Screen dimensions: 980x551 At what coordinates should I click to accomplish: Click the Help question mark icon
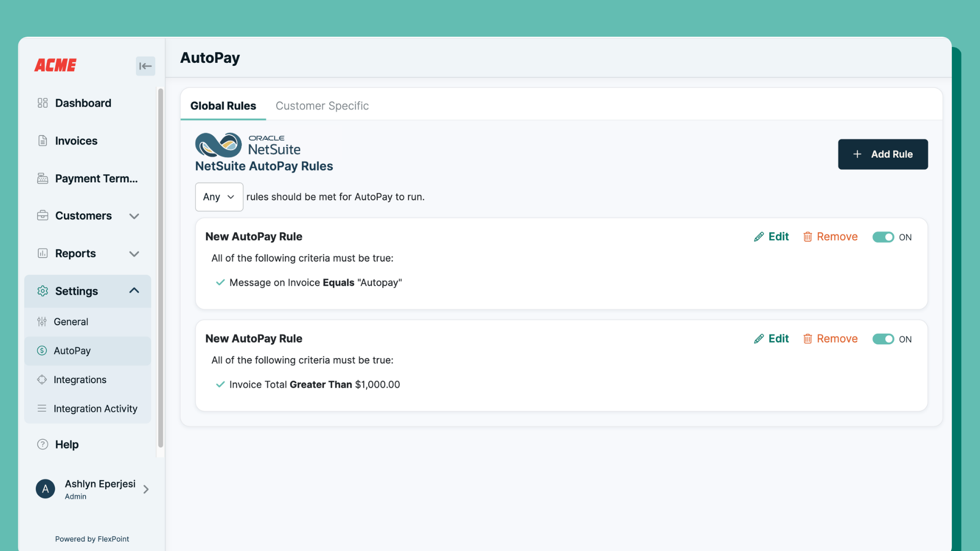42,444
